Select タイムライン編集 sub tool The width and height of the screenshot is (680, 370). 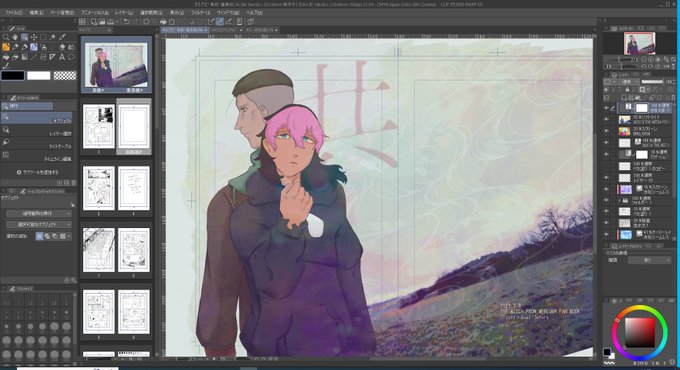point(36,155)
